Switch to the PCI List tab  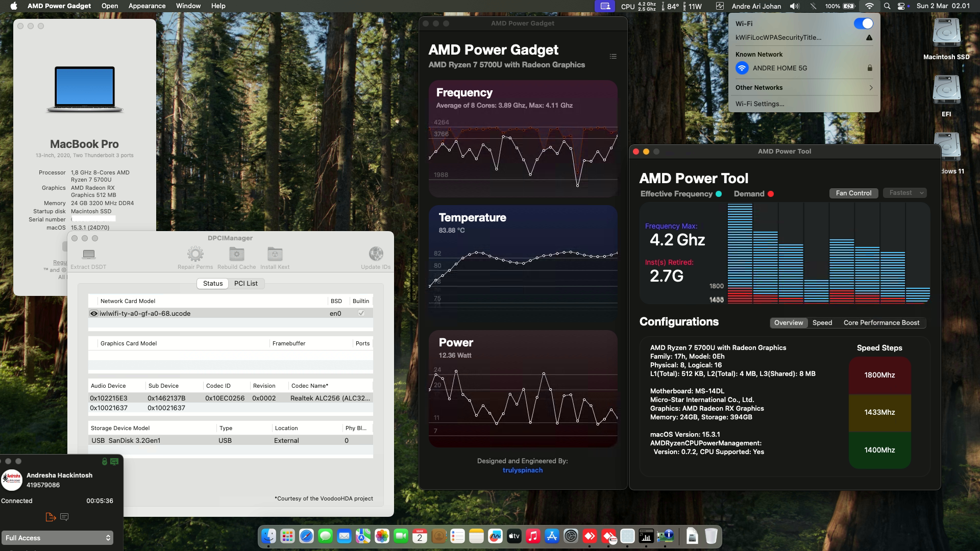tap(246, 283)
